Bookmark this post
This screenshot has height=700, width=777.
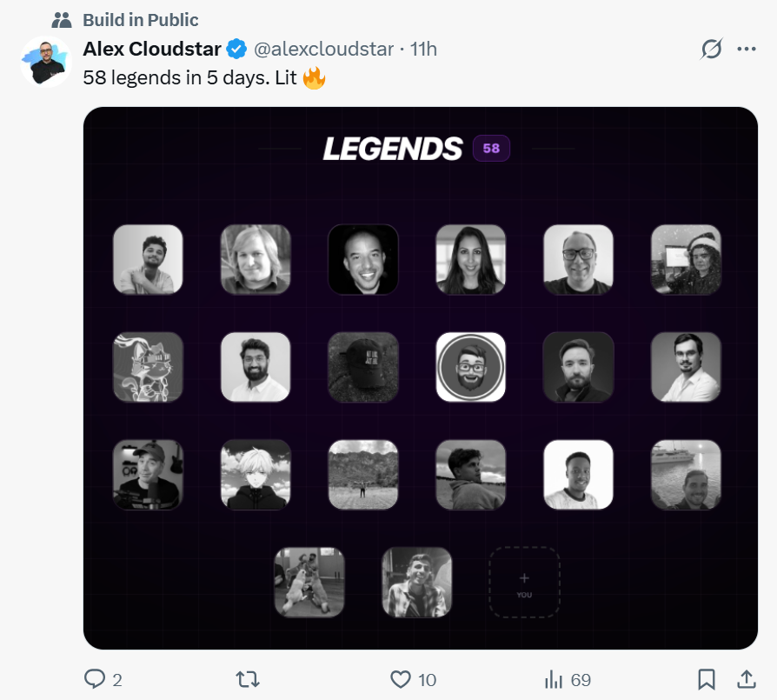tap(707, 679)
